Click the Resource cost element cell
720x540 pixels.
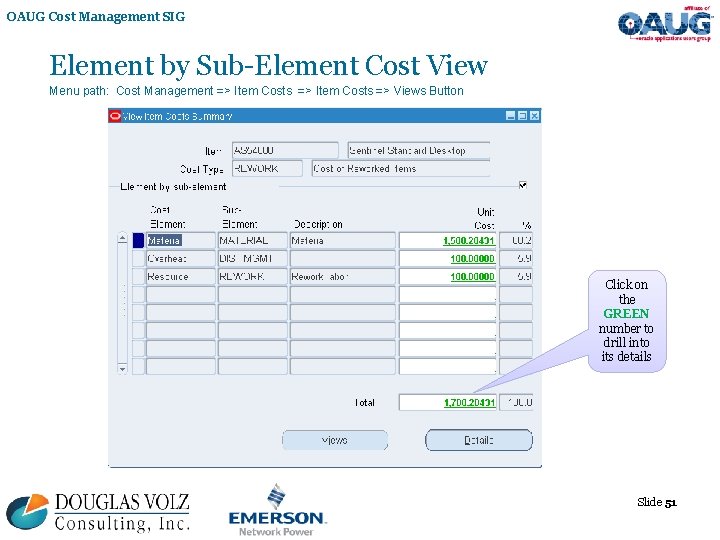[x=180, y=276]
